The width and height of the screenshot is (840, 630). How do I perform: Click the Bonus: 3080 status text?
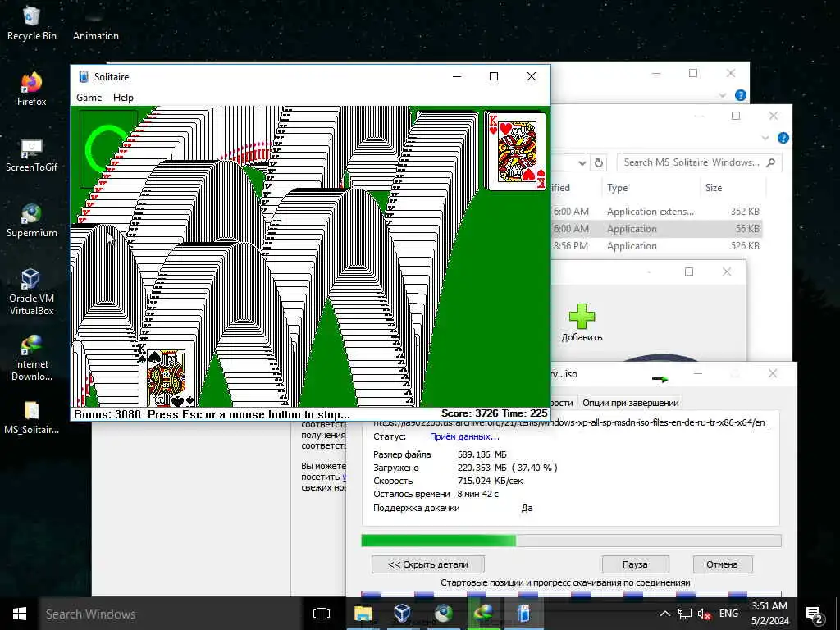click(107, 414)
